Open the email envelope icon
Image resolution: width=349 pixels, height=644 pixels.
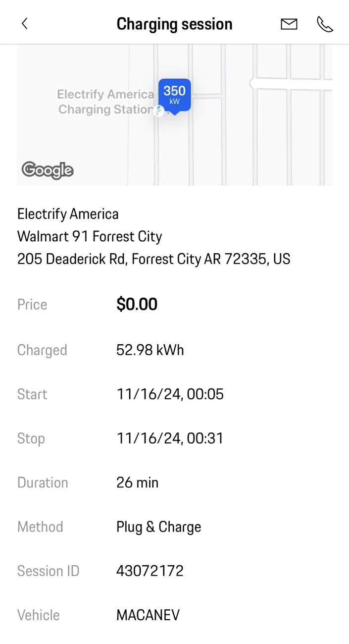coord(289,24)
